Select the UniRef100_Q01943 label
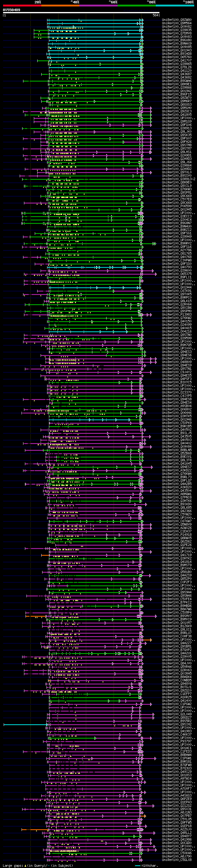 pyautogui.click(x=177, y=50)
